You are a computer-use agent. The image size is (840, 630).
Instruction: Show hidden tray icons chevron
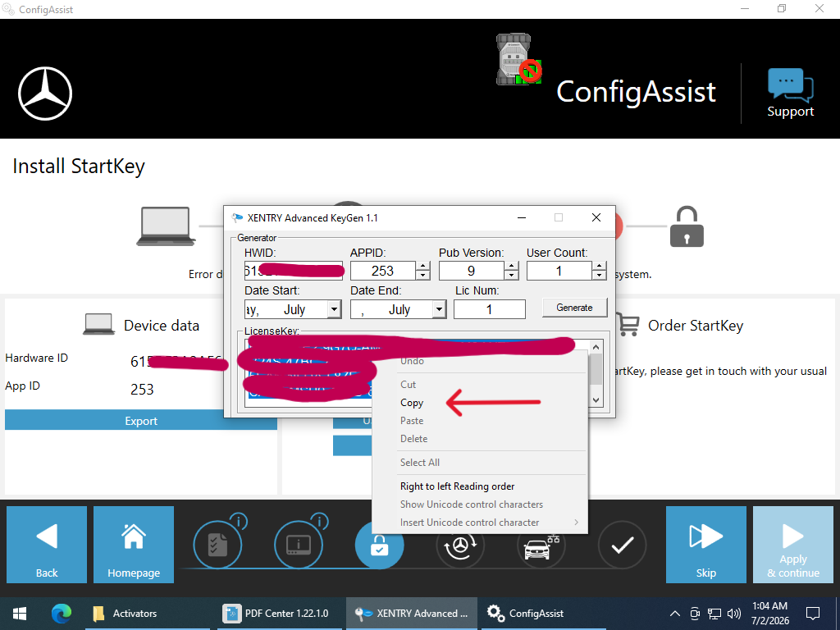[x=675, y=614]
